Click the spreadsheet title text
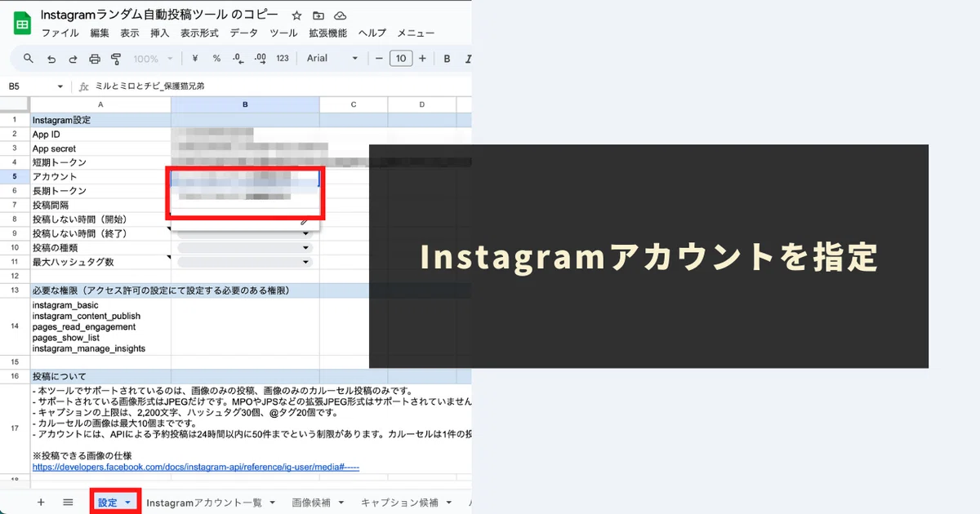The height and width of the screenshot is (514, 980). pos(159,16)
